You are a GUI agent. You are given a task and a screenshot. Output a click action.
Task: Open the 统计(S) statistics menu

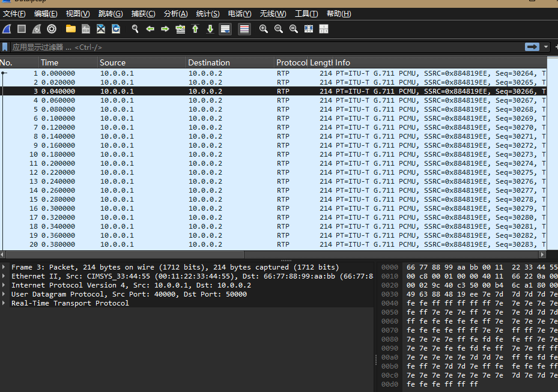(208, 14)
